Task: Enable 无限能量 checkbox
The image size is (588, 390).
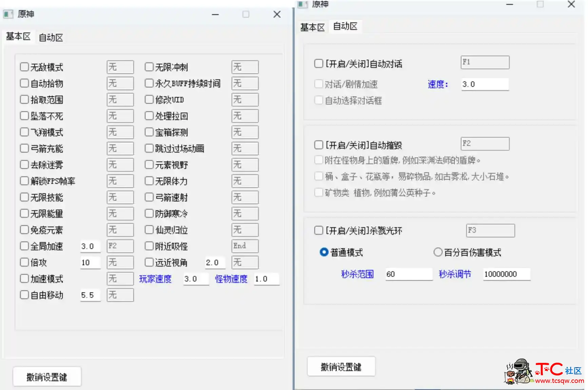Action: point(24,213)
